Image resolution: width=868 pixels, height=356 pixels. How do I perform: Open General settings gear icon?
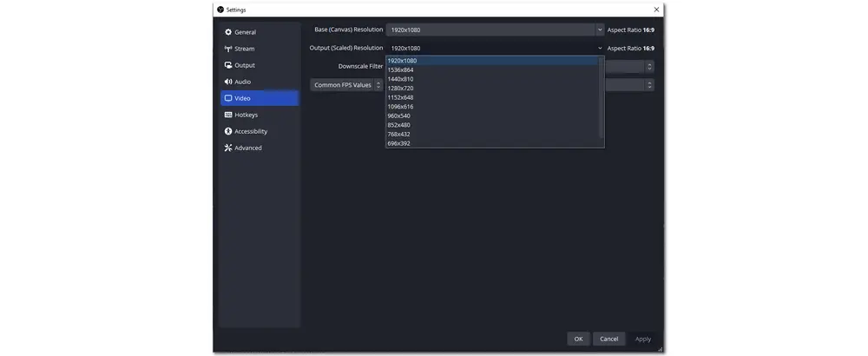pos(228,32)
